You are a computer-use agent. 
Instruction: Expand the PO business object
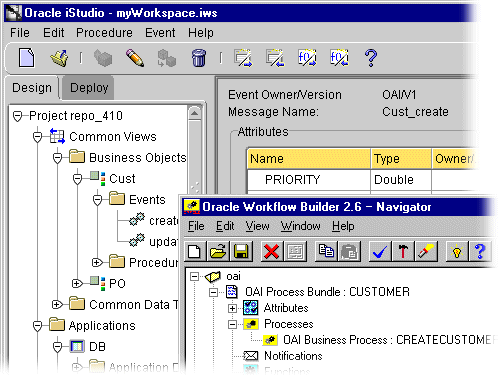pyautogui.click(x=77, y=284)
